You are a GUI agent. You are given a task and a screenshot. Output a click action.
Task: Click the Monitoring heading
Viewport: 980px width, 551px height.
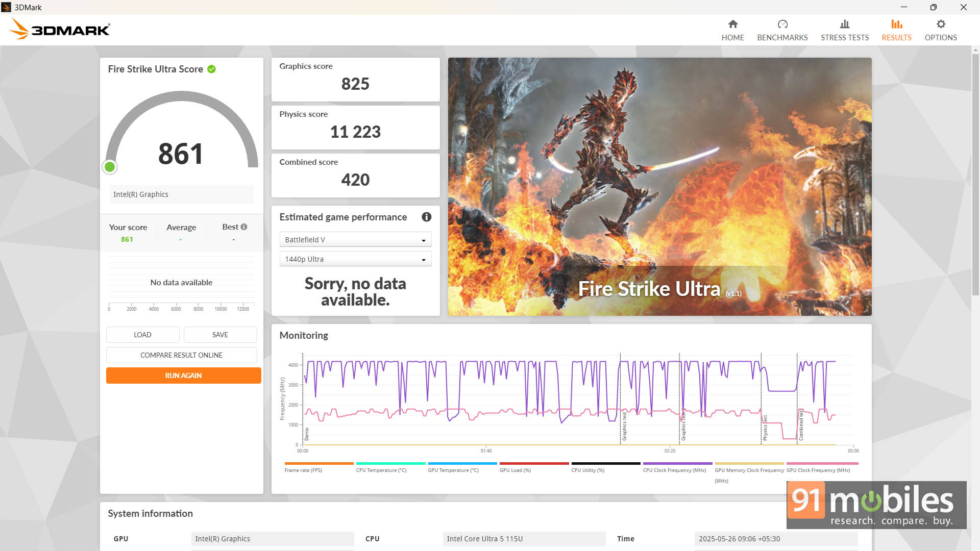[304, 335]
